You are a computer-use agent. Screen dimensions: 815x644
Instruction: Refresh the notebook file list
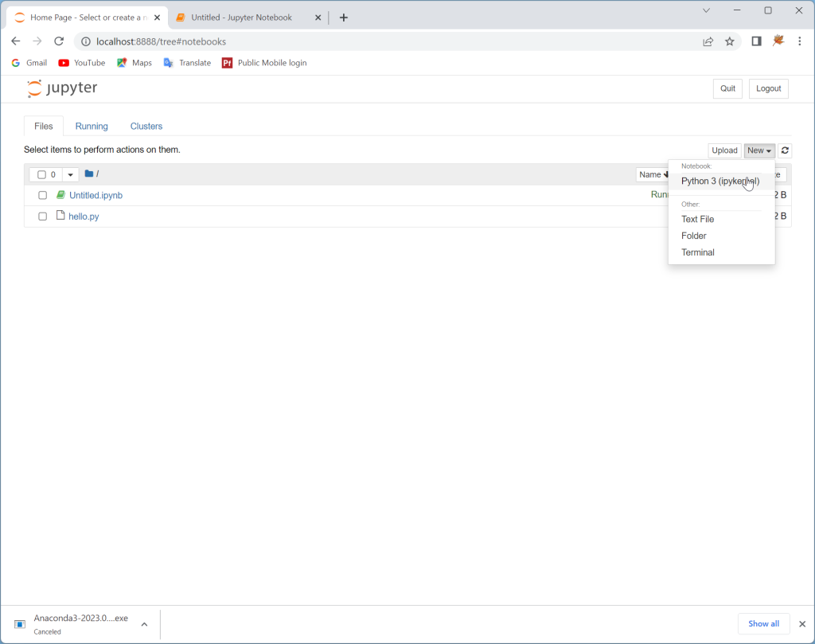(785, 150)
